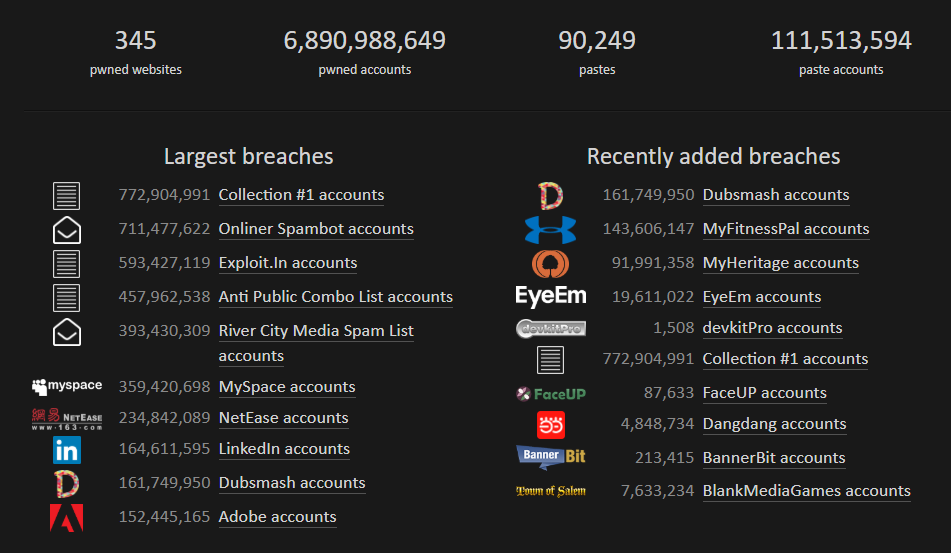Click the 6,890,988,649 pwned accounts figure
This screenshot has width=951, height=553.
[x=365, y=41]
